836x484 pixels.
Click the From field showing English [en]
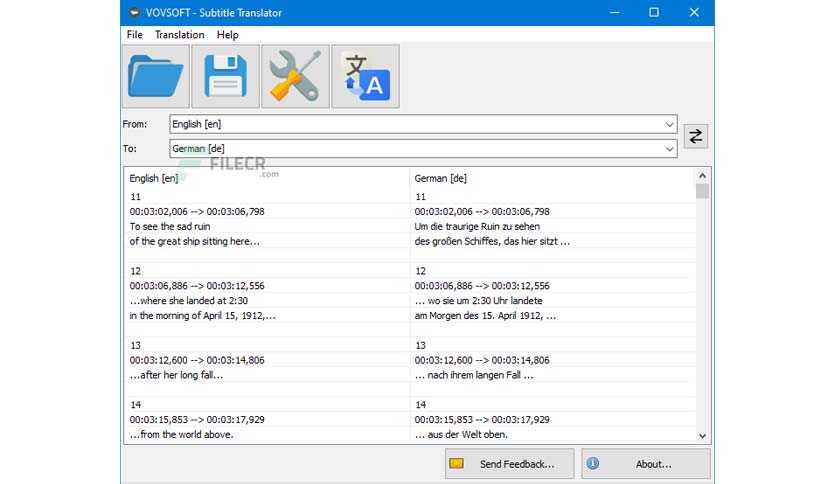coord(423,124)
